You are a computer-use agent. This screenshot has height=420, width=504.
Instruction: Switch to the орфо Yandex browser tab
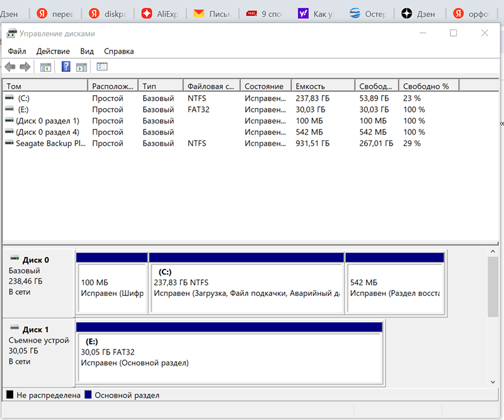[472, 14]
